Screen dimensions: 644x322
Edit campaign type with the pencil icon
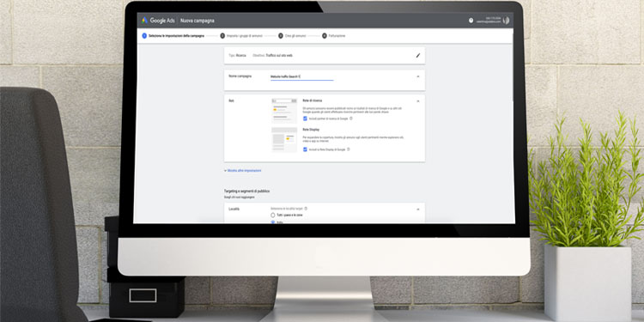click(418, 56)
